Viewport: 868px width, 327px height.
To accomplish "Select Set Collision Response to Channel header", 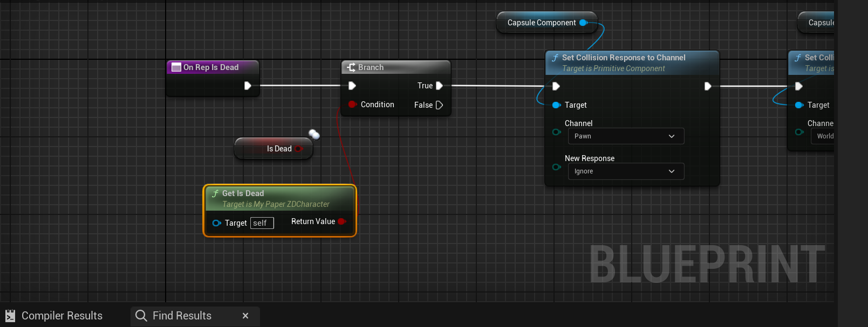I will click(632, 62).
